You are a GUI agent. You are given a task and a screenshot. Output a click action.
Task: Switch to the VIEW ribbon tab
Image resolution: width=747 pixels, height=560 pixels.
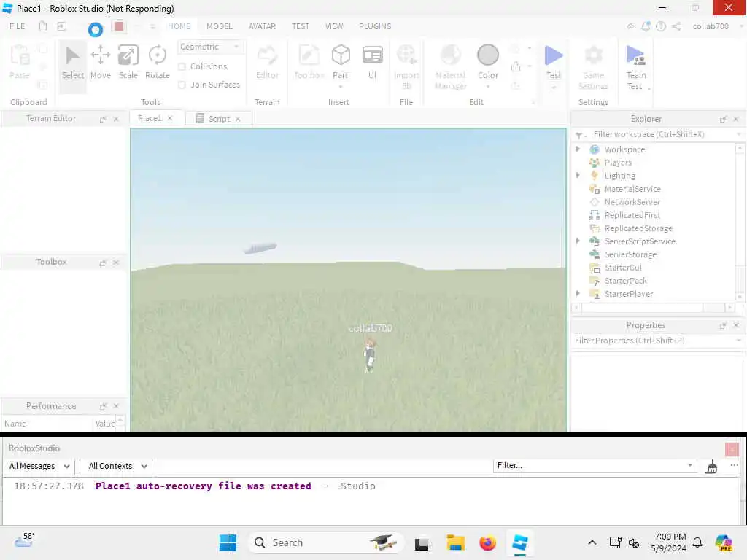(x=334, y=27)
